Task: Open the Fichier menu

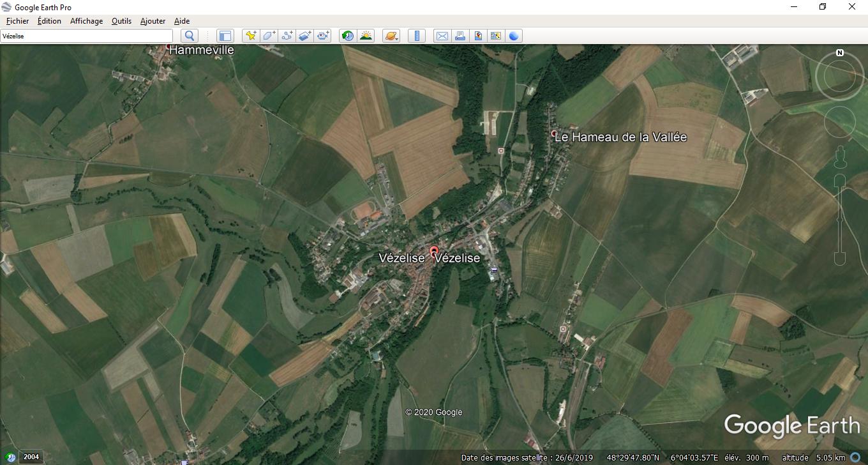Action: (x=17, y=21)
